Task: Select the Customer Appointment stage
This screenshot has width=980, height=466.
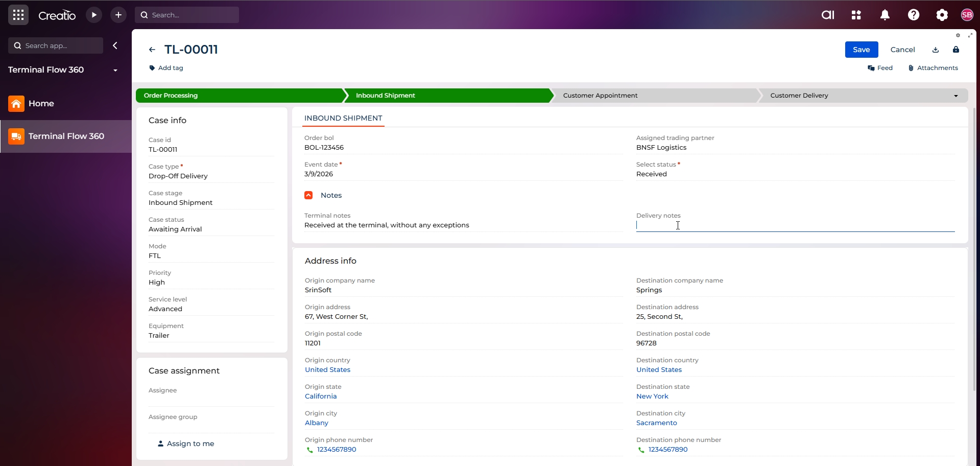Action: tap(600, 96)
